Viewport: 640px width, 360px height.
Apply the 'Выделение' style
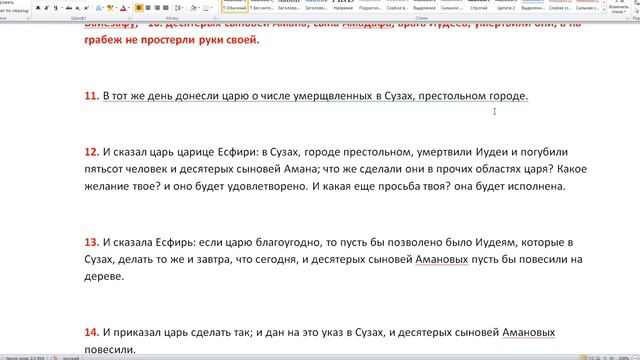(x=424, y=6)
